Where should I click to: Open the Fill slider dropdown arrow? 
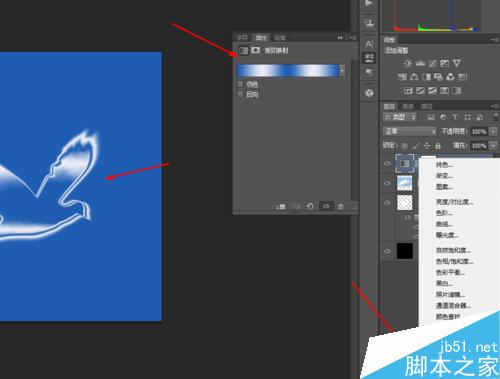[x=493, y=146]
